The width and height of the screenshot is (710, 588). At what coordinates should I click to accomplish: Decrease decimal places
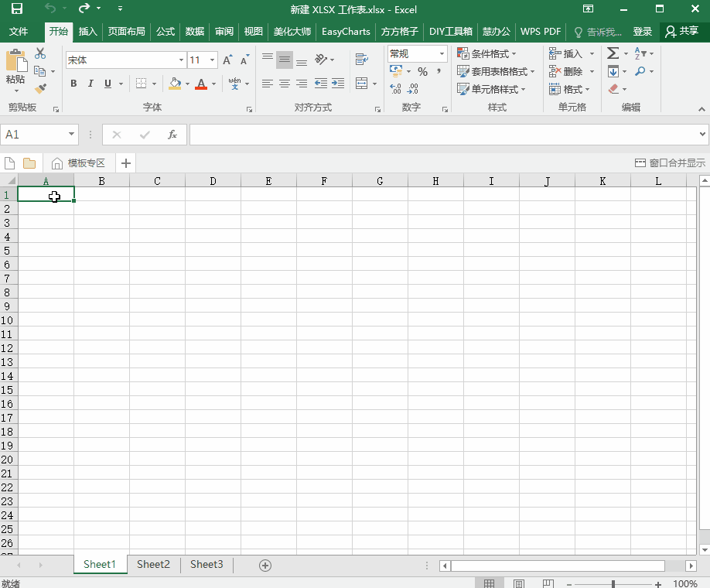click(412, 89)
